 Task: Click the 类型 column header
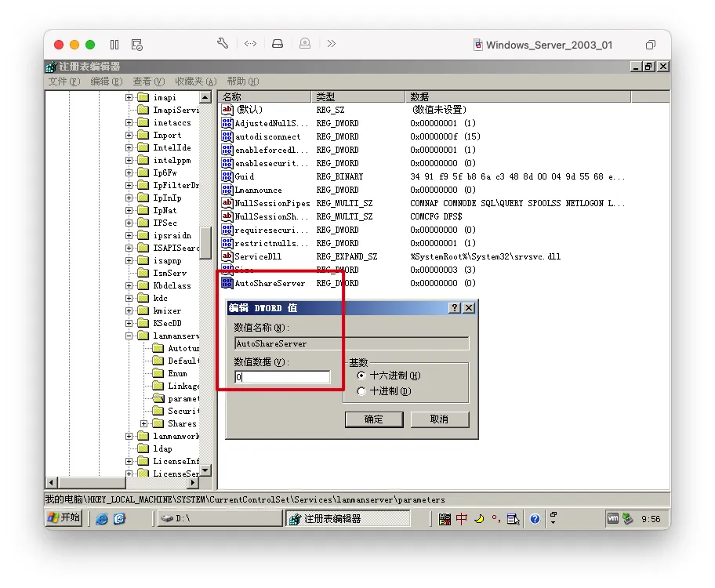[358, 96]
